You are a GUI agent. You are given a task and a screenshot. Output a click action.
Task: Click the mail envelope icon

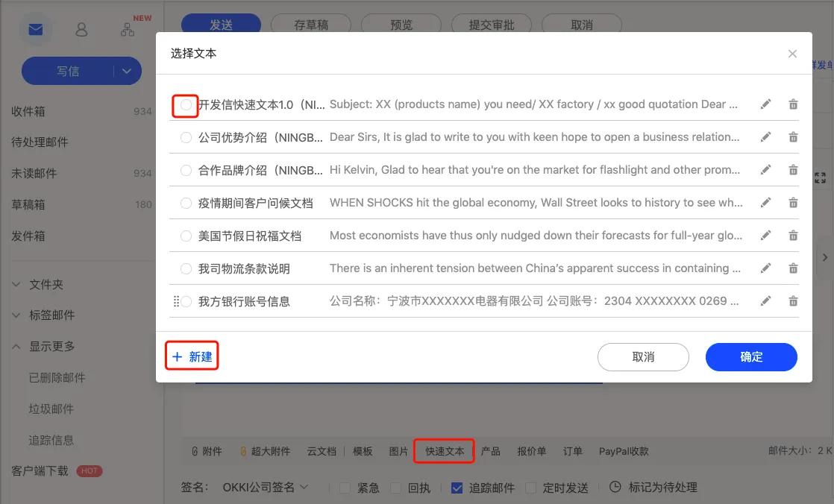(36, 29)
